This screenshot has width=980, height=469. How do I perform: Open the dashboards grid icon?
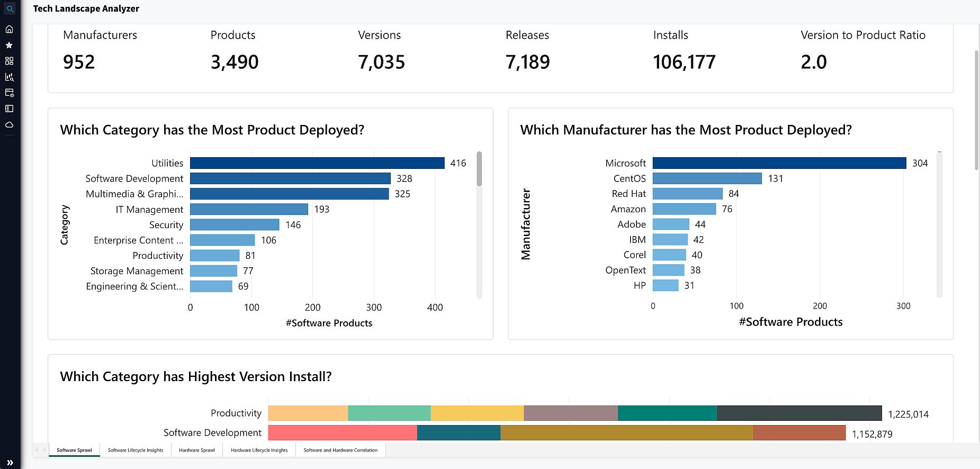[10, 61]
